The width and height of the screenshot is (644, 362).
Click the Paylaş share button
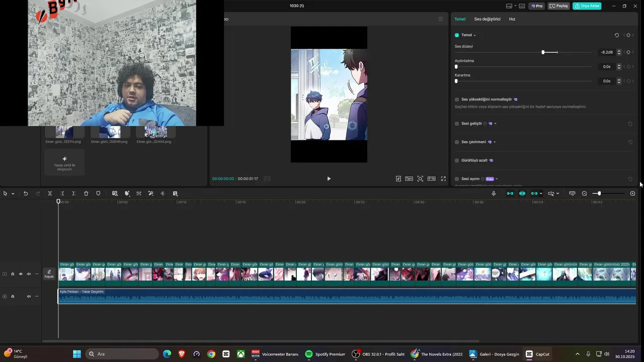[558, 6]
